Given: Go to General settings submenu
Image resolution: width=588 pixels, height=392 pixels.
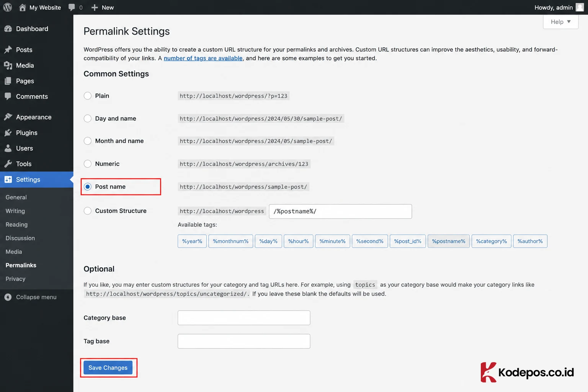Looking at the screenshot, I should pos(16,197).
